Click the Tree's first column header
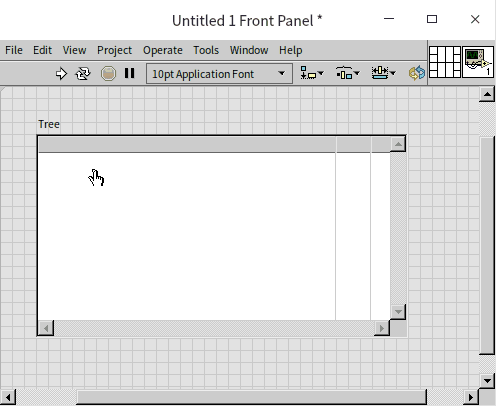496x407 pixels. click(x=187, y=145)
